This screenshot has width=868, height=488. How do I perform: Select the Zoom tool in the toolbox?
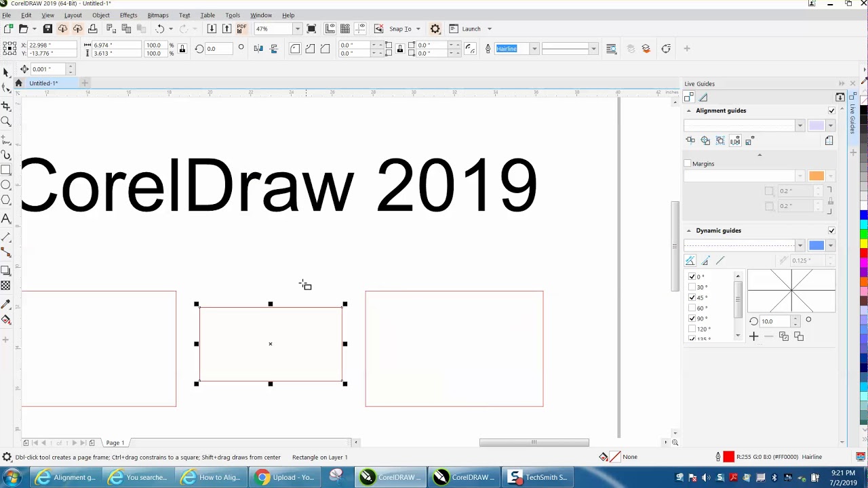tap(6, 122)
